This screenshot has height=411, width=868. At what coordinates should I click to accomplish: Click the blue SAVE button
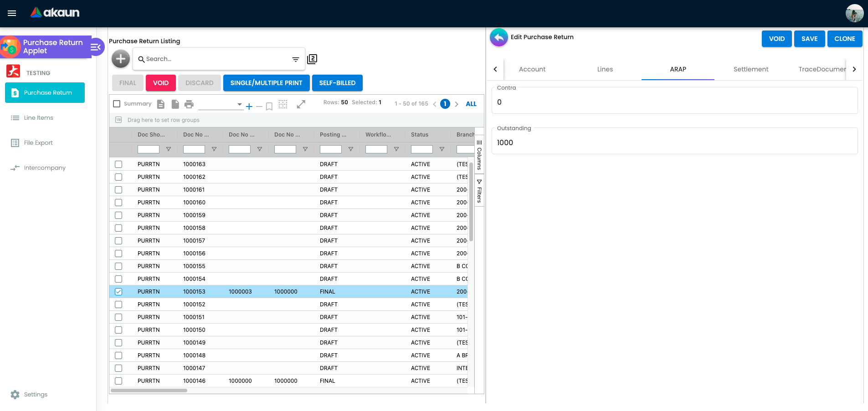click(x=809, y=39)
